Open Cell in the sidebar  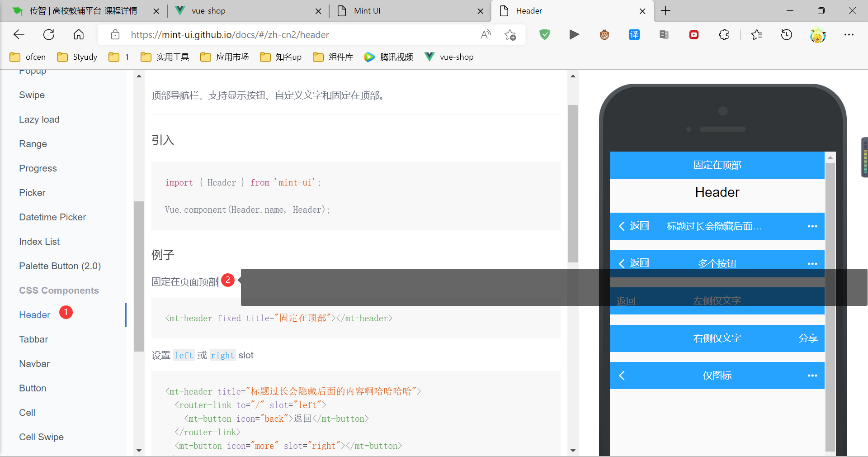(27, 413)
